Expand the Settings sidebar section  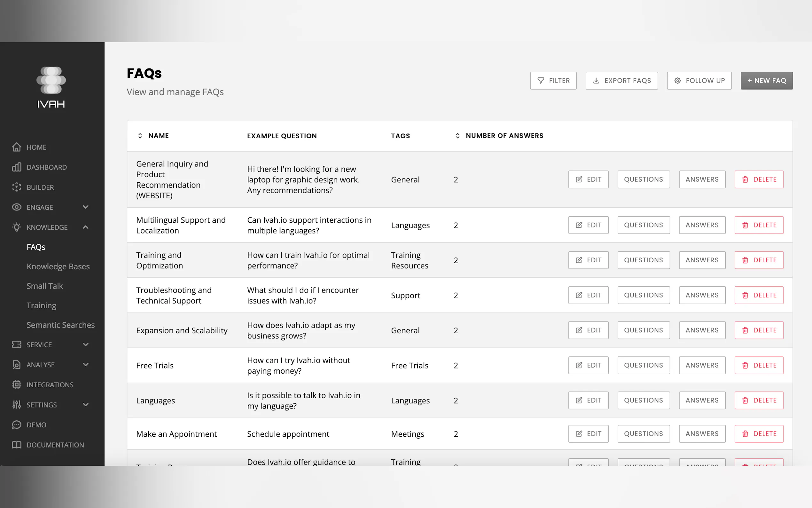tap(86, 405)
